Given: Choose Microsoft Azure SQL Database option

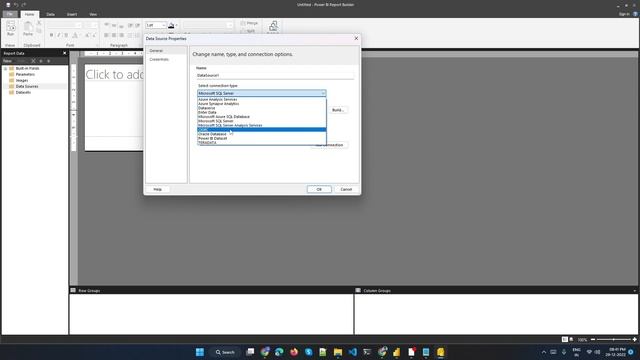Looking at the screenshot, I should point(262,117).
